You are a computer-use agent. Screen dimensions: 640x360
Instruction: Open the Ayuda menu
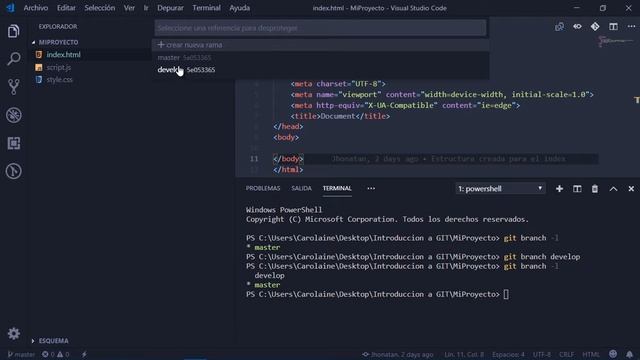tap(239, 8)
